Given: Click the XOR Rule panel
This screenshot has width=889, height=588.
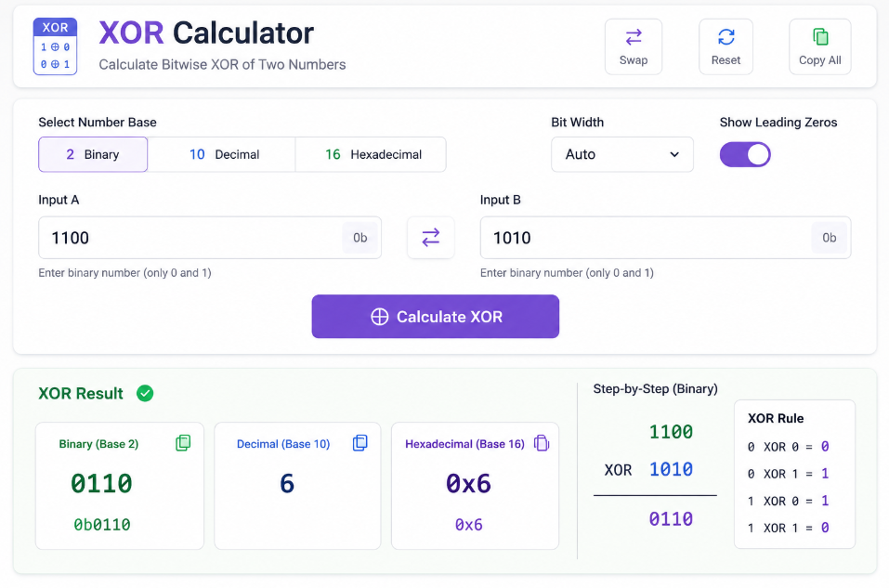Looking at the screenshot, I should tap(794, 474).
